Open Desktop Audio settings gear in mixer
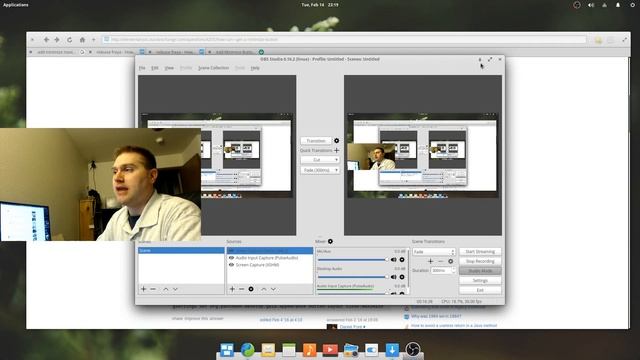The height and width of the screenshot is (360, 640). point(402,277)
